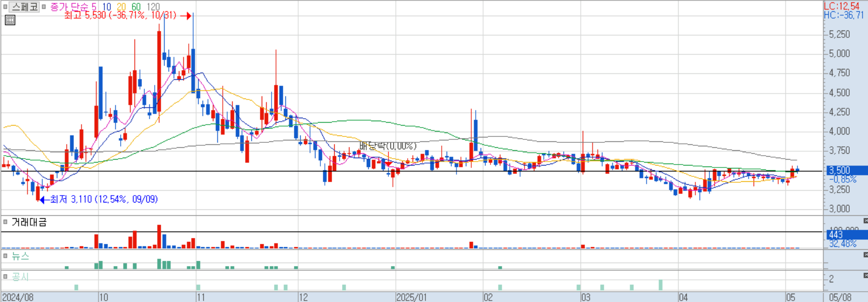Click the 4,500 price axis label
868x302 pixels.
839,92
